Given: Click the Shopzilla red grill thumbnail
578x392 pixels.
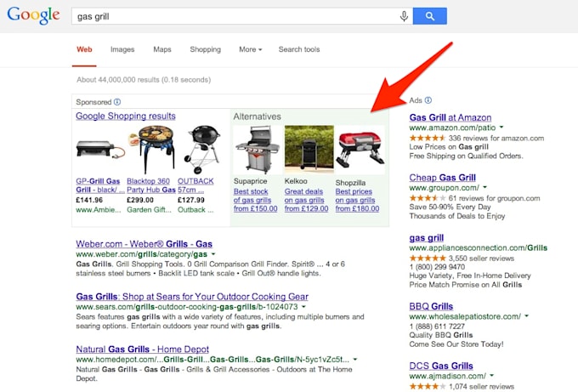Looking at the screenshot, I should click(360, 151).
